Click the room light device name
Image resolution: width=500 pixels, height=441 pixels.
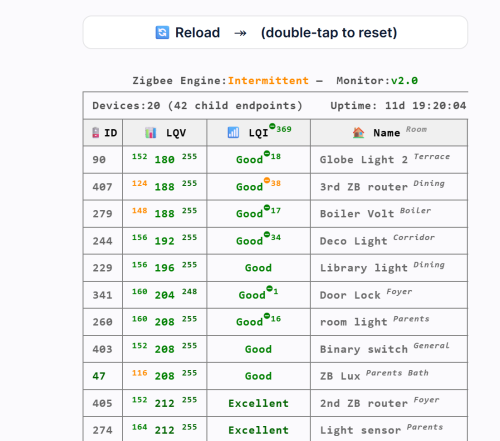point(353,322)
